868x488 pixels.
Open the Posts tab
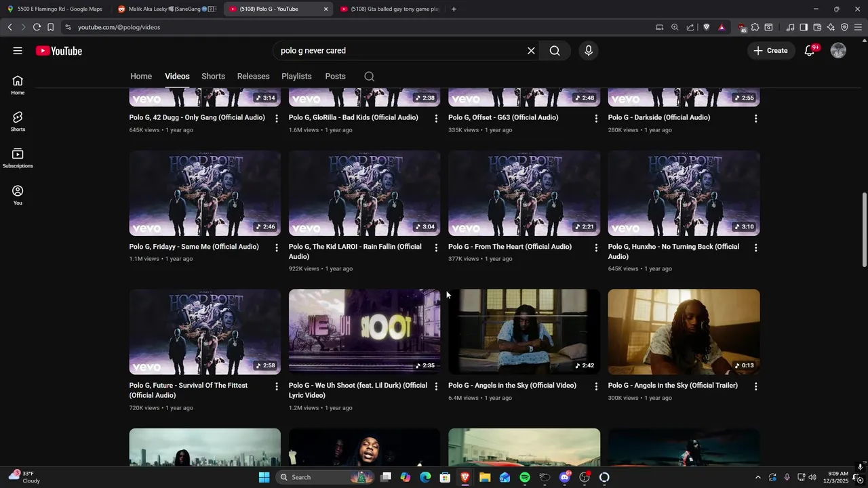335,77
